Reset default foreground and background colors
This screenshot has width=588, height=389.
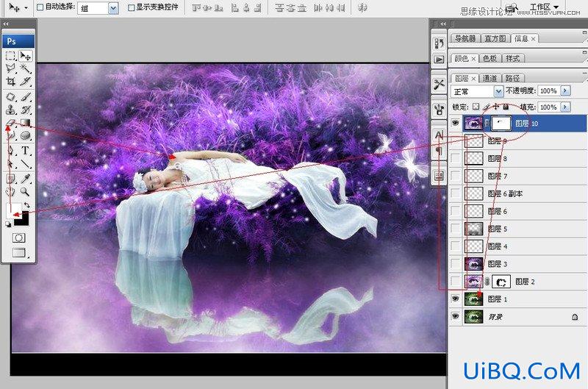click(x=8, y=224)
